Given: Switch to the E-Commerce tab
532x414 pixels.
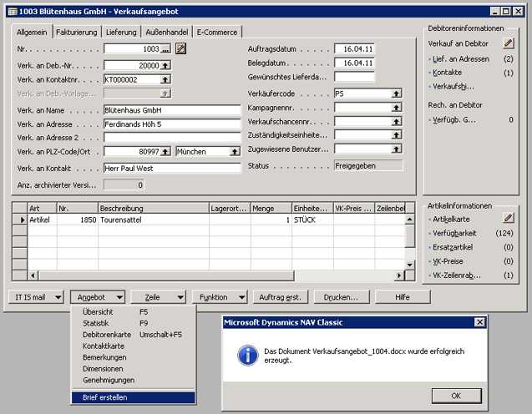Looking at the screenshot, I should tap(217, 33).
